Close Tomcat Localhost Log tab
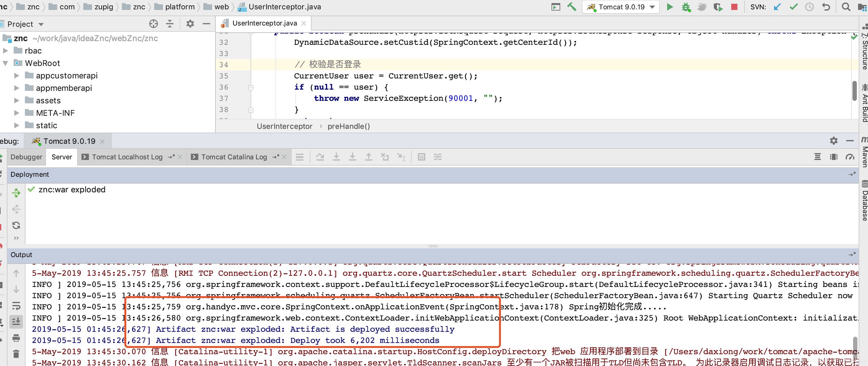The height and width of the screenshot is (366, 868). pos(180,157)
